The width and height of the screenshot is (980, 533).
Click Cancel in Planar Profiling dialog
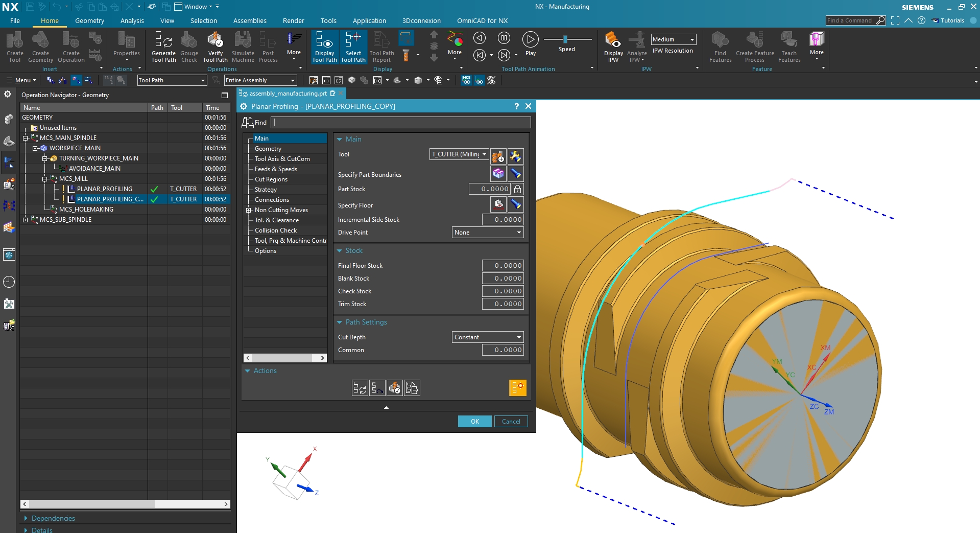pos(511,422)
